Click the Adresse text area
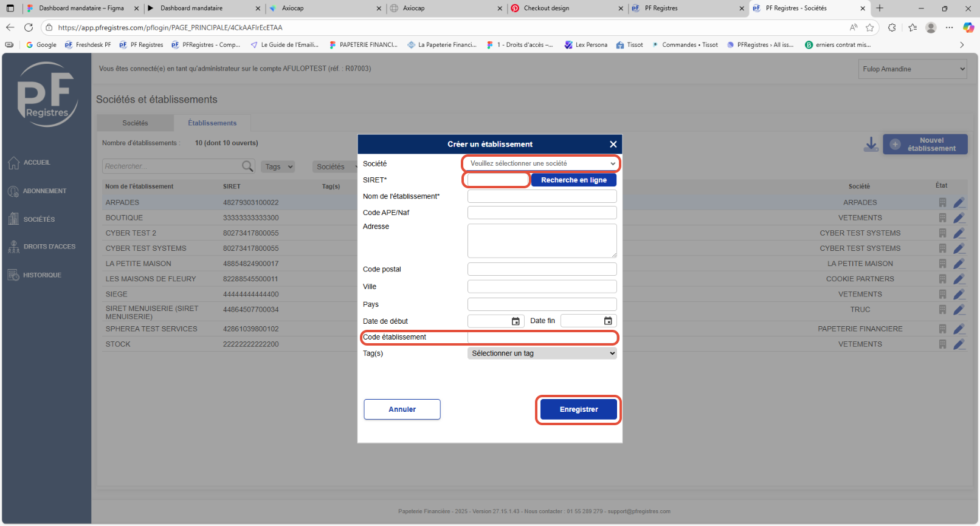The height and width of the screenshot is (526, 980). click(x=542, y=241)
